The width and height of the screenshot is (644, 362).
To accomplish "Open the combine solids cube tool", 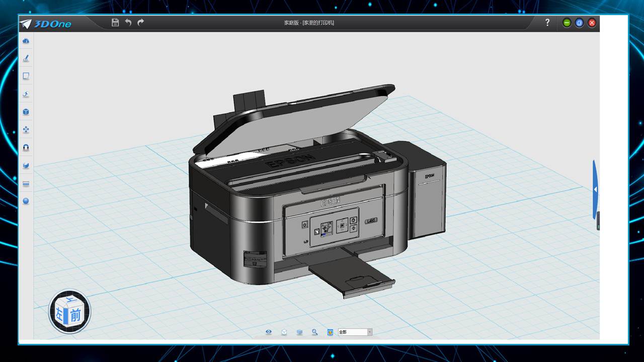I will pyautogui.click(x=26, y=165).
